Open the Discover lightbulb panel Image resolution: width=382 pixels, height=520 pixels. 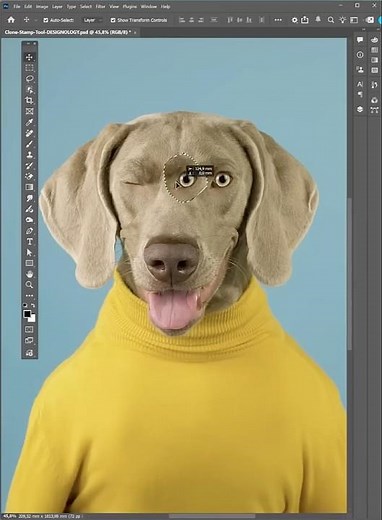(x=342, y=20)
